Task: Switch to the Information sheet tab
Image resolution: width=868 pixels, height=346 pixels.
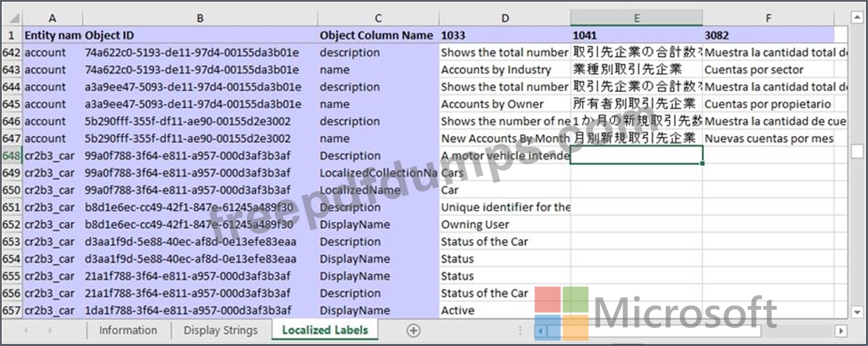Action: click(128, 330)
